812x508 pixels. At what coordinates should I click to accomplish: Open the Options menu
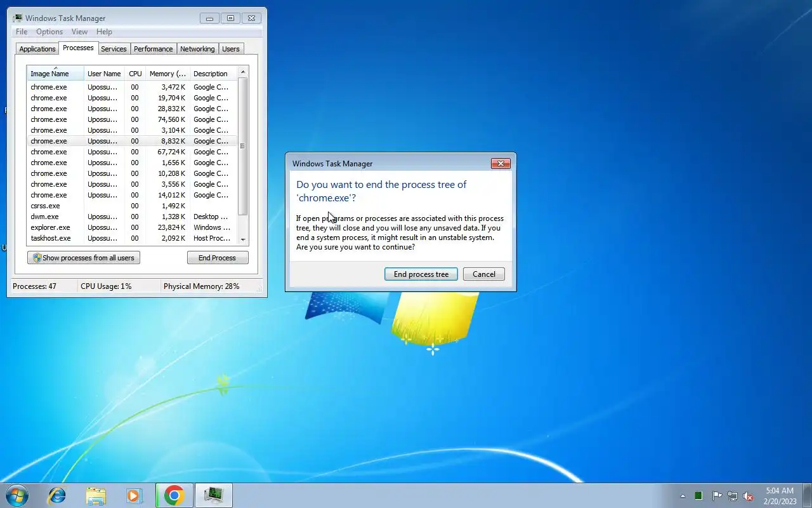pyautogui.click(x=49, y=32)
